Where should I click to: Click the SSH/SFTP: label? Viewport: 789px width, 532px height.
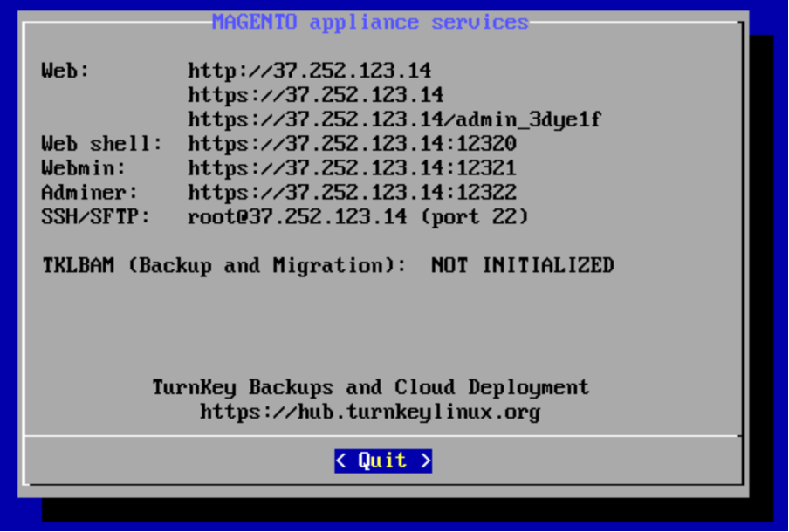(x=96, y=216)
